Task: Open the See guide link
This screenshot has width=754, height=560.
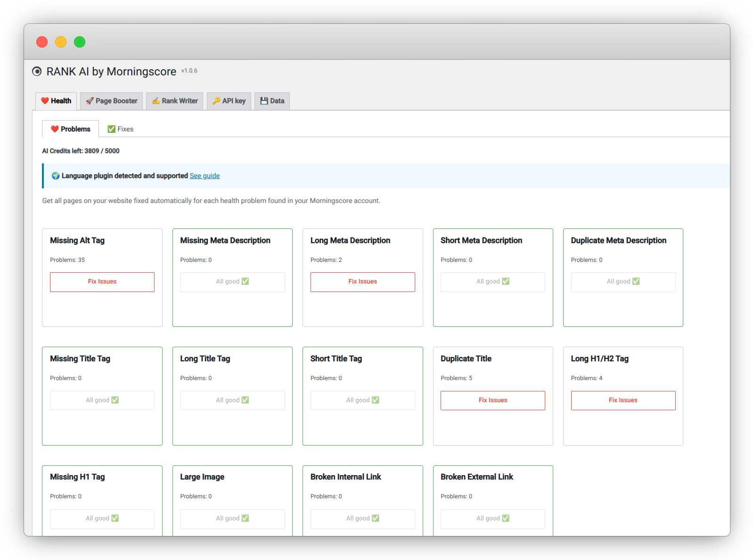Action: tap(205, 176)
